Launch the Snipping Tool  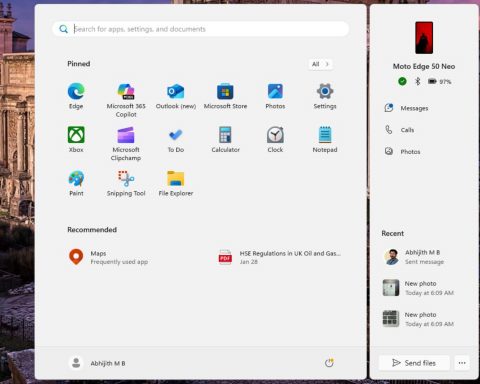[126, 183]
